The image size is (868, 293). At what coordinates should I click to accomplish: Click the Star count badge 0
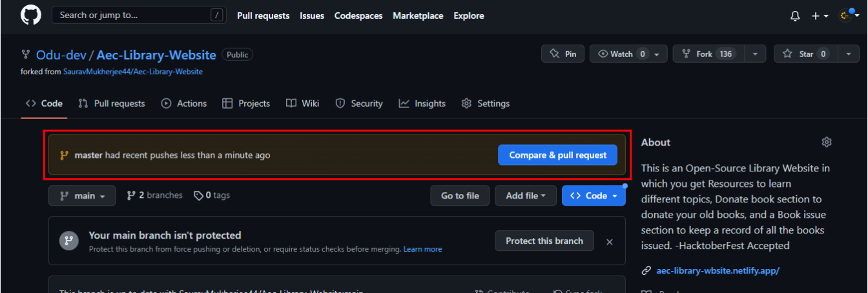tap(823, 54)
